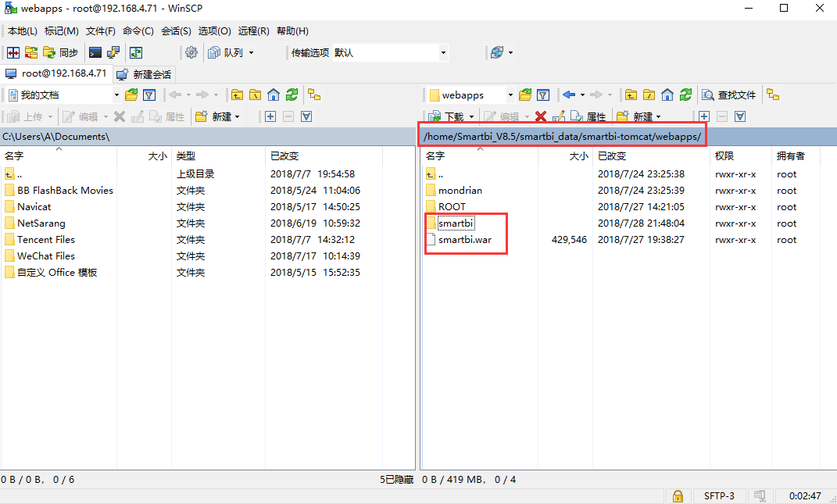Open the 本地(L) menu
837x504 pixels.
(23, 31)
